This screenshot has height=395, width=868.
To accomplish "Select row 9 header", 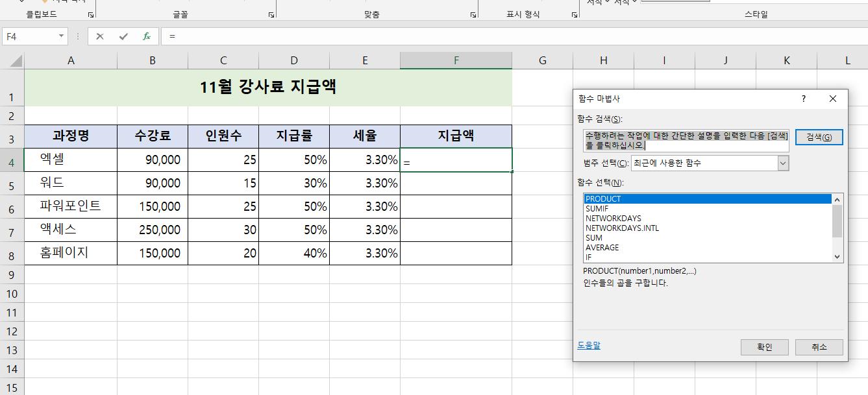I will coord(12,275).
